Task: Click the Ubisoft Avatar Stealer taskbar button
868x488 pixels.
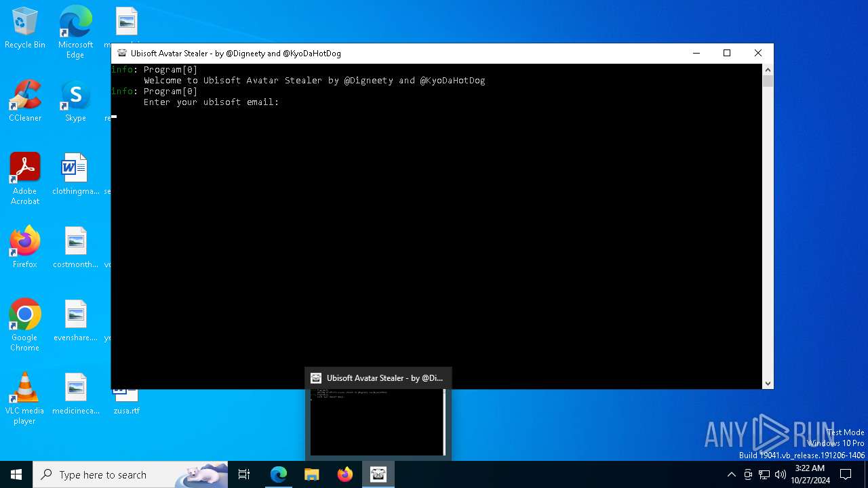Action: coord(378,474)
